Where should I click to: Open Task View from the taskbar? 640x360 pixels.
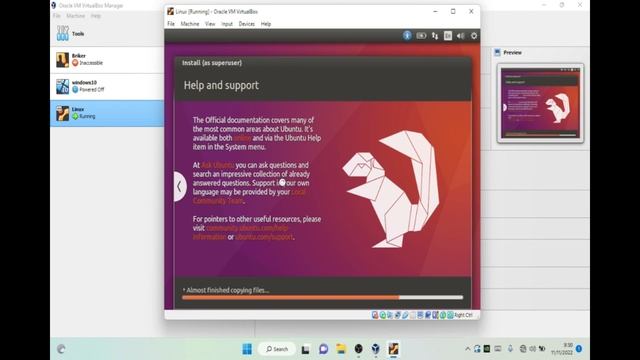click(x=305, y=349)
